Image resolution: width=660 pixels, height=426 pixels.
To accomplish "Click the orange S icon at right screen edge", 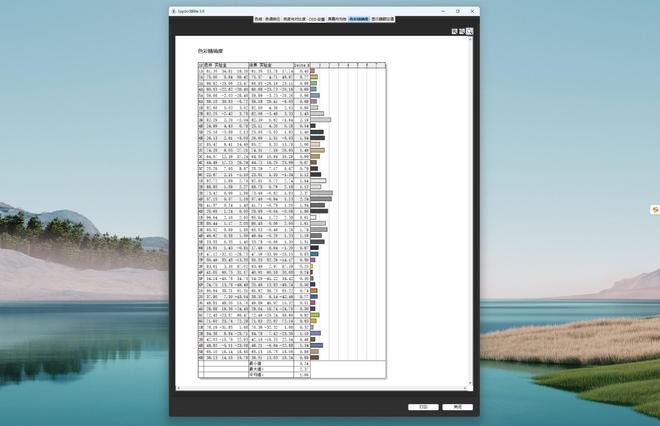I will point(654,209).
